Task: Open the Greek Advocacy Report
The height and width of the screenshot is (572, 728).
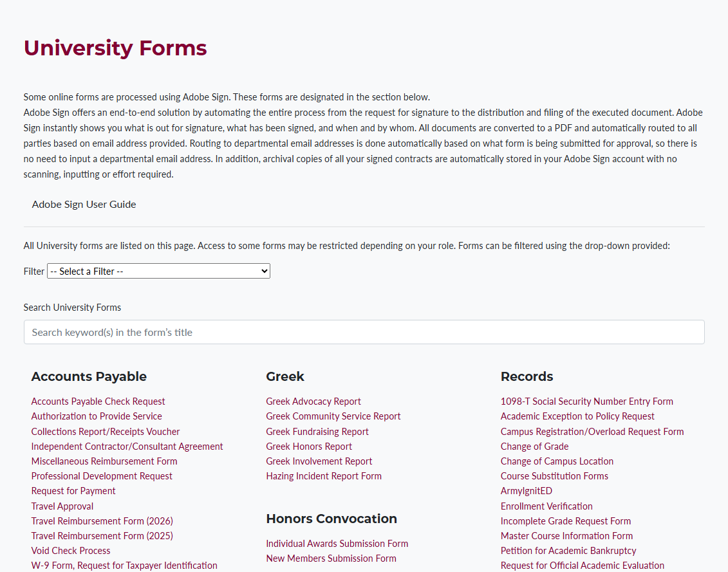Action: pyautogui.click(x=313, y=401)
